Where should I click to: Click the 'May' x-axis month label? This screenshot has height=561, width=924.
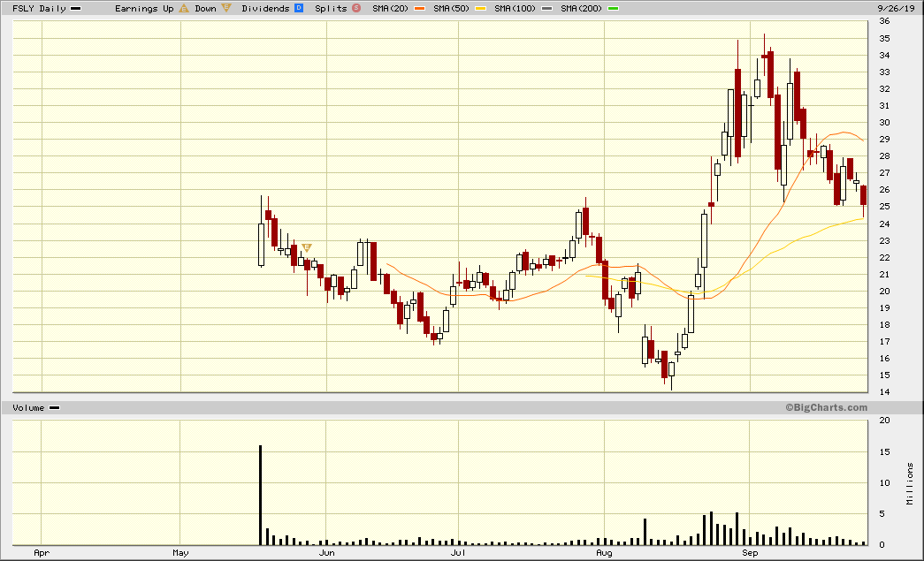click(x=180, y=553)
